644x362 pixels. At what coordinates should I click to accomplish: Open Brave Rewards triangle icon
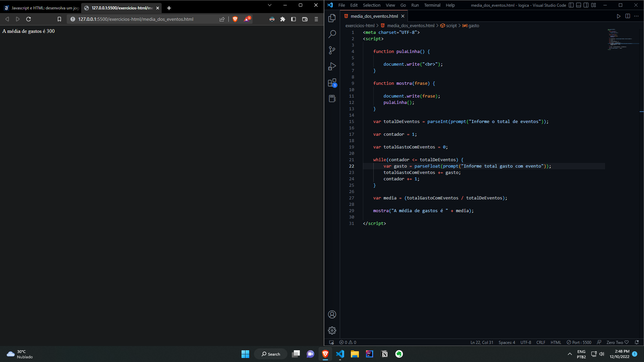(247, 19)
